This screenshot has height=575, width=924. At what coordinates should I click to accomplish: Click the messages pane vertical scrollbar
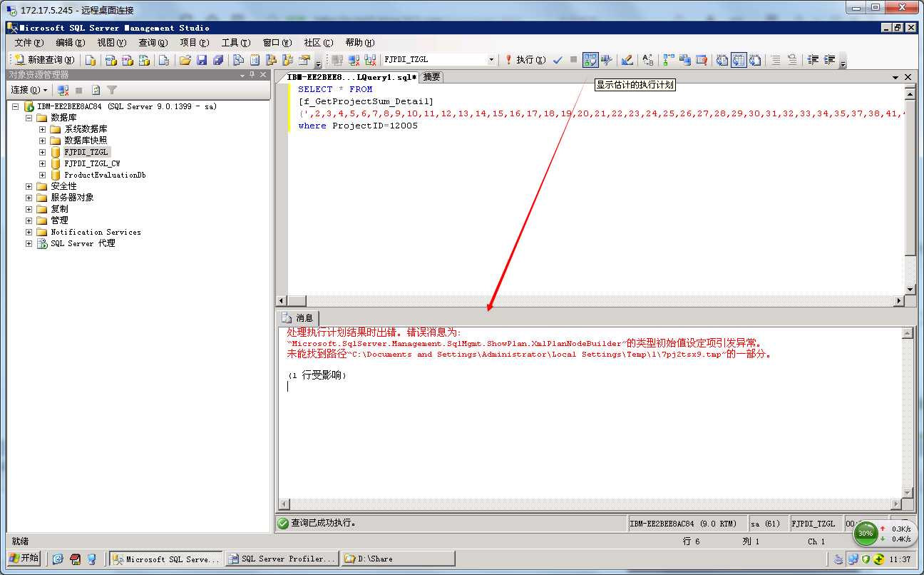(908, 413)
